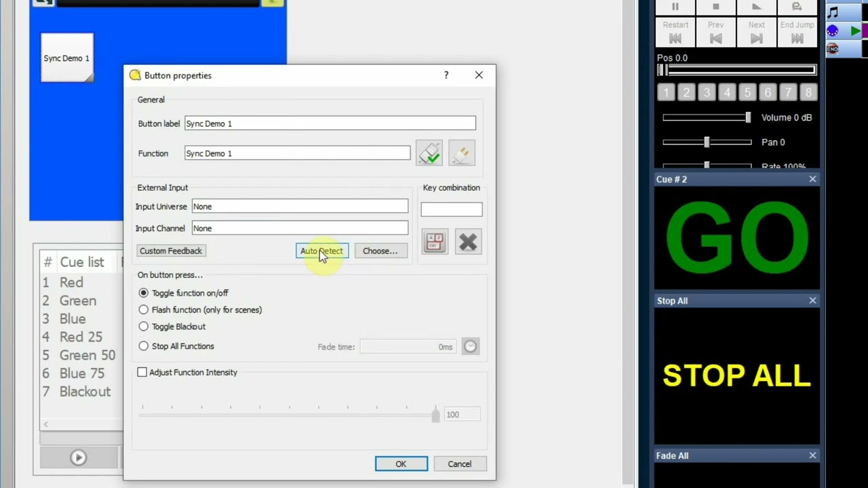Close the Cue # 2 panel
868x488 pixels.
click(x=812, y=179)
